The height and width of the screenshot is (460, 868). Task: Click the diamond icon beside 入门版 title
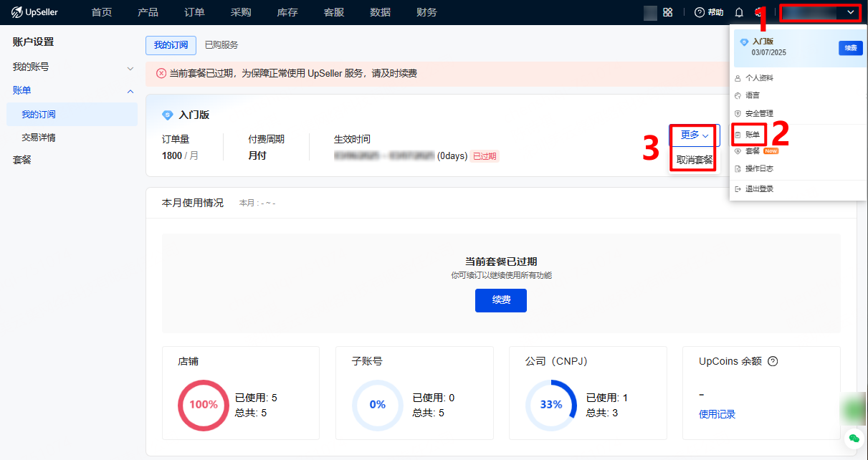point(168,115)
